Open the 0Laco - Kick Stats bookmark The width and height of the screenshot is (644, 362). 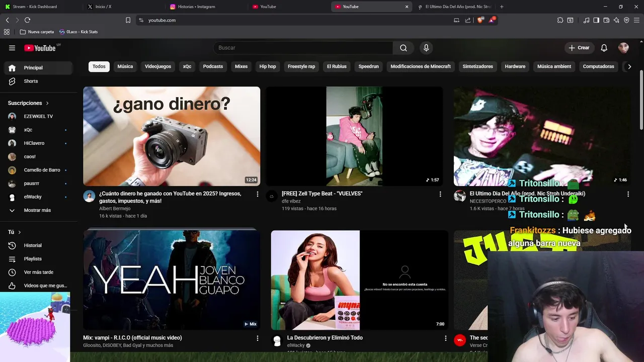(x=78, y=32)
